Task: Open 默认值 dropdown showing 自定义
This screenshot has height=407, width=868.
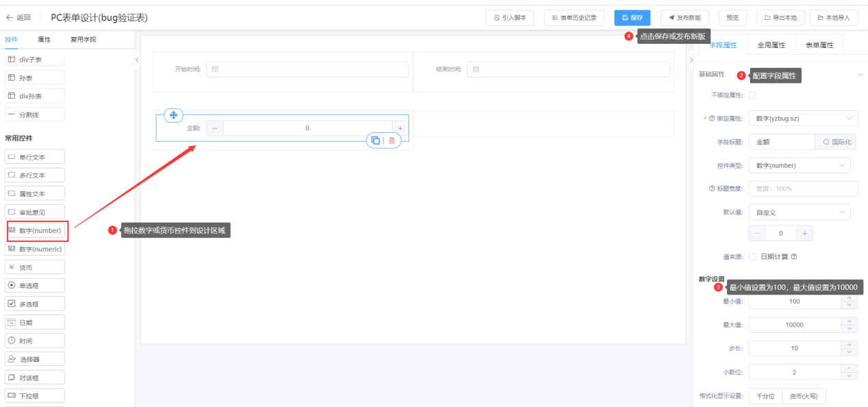Action: pyautogui.click(x=799, y=212)
